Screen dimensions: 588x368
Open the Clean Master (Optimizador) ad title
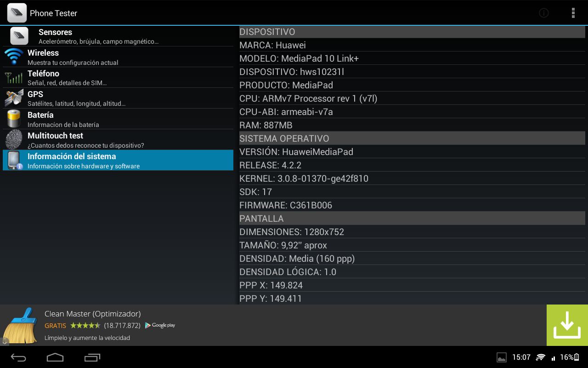[92, 314]
